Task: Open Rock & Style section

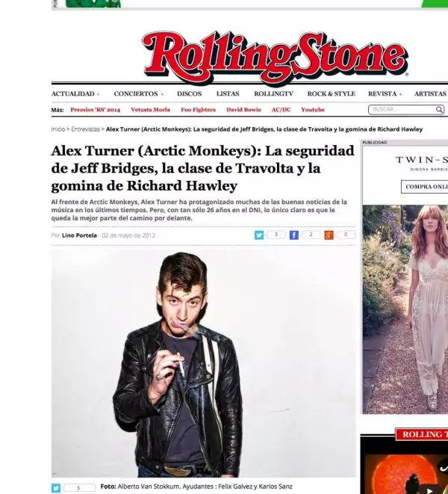Action: (332, 94)
